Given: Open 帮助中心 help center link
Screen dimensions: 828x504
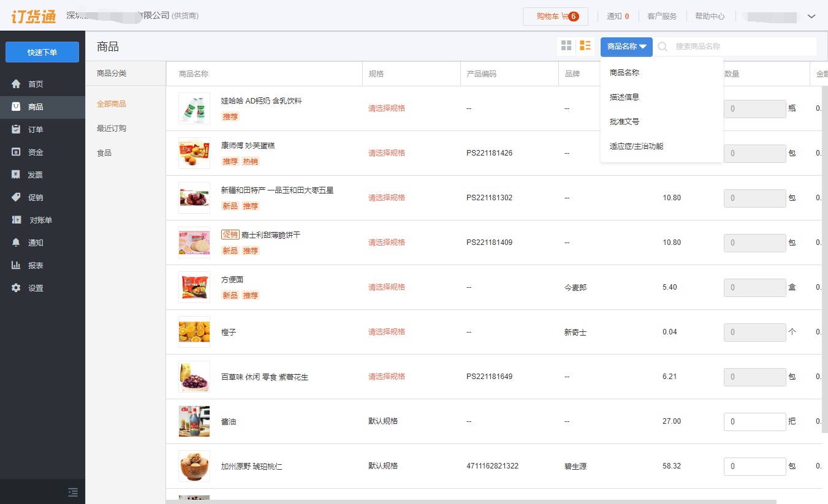Looking at the screenshot, I should 710,17.
